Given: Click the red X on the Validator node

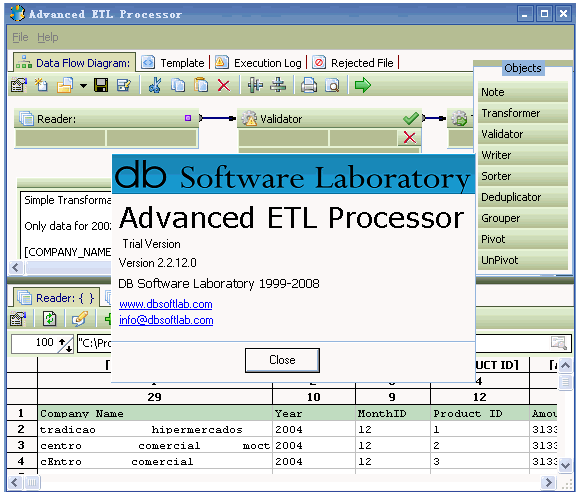Looking at the screenshot, I should coord(410,138).
